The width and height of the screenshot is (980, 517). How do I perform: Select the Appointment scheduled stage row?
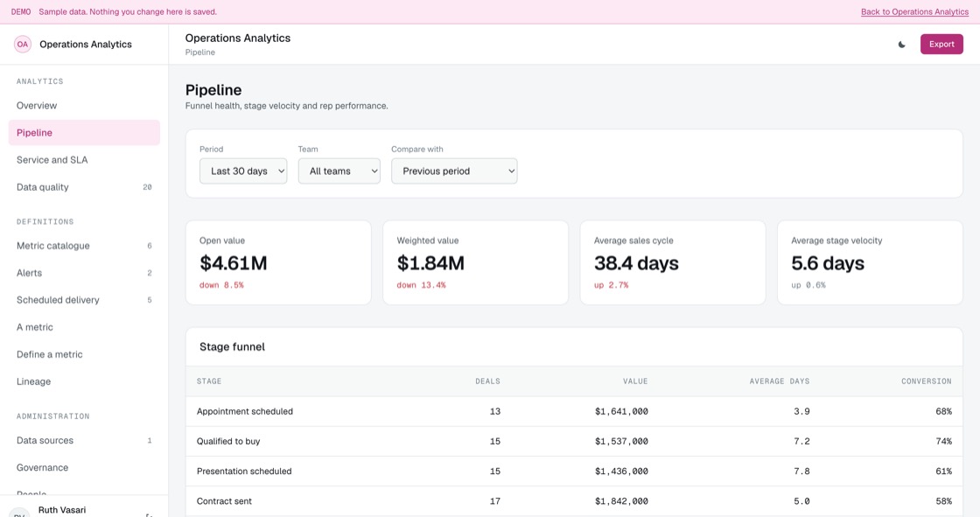(x=574, y=411)
